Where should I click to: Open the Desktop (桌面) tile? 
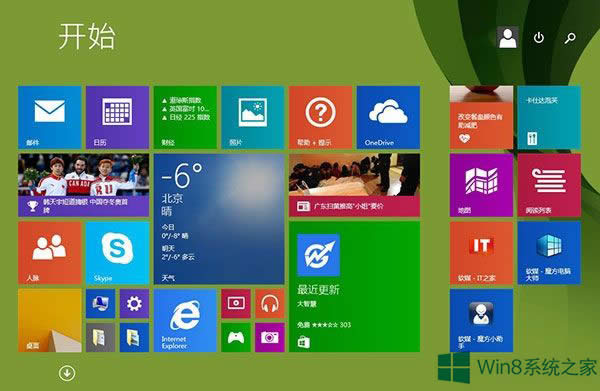tap(50, 321)
